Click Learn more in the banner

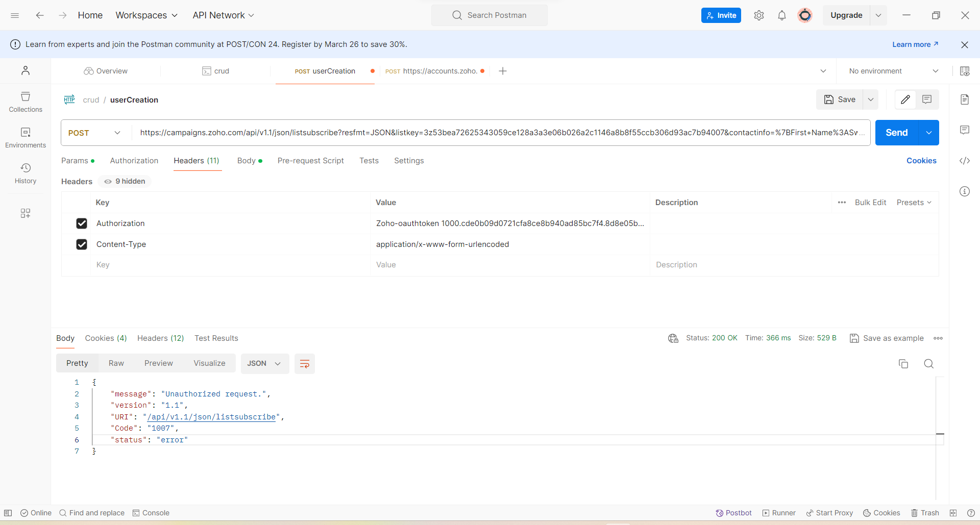(x=915, y=44)
